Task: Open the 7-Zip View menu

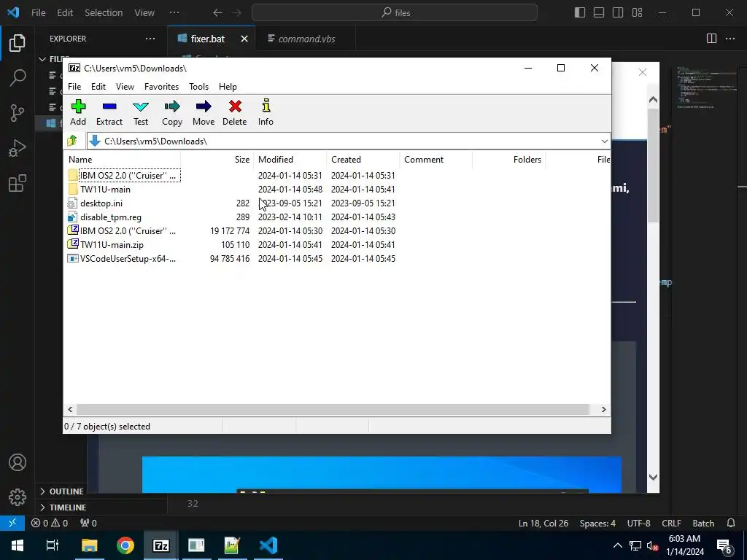Action: click(125, 87)
